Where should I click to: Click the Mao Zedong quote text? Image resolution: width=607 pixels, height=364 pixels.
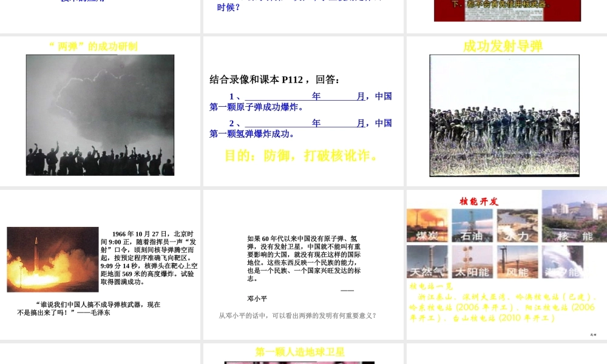[x=89, y=309]
